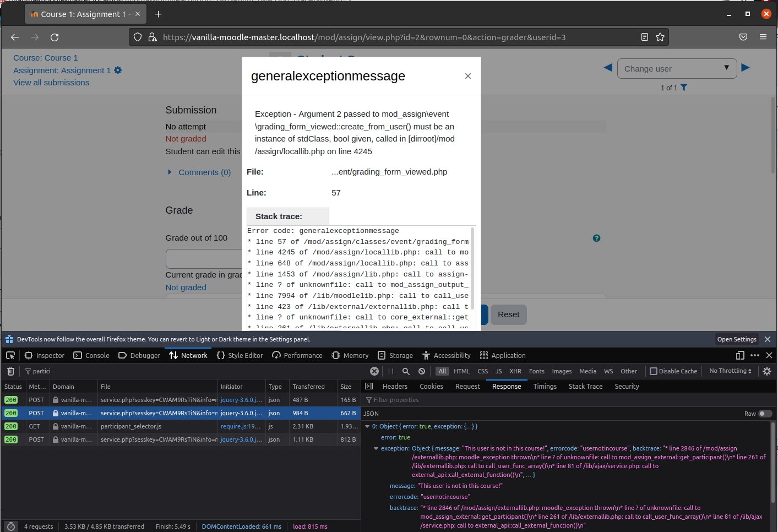Image resolution: width=778 pixels, height=532 pixels.
Task: Activate the DevTools element picker
Action: coord(10,355)
